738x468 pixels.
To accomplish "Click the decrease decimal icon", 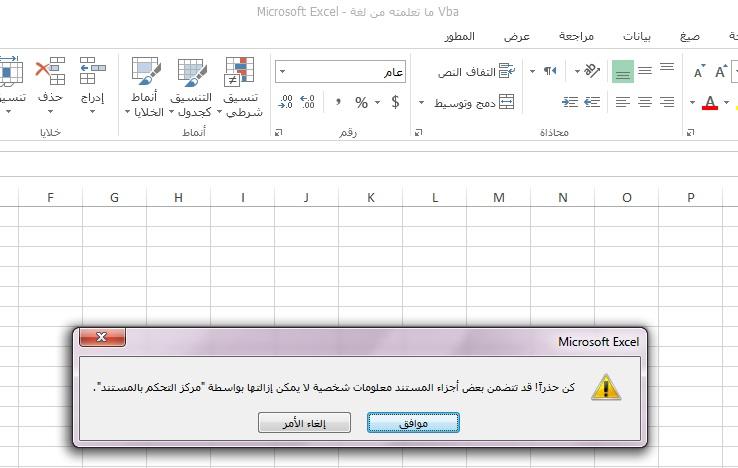I will pyautogui.click(x=285, y=102).
